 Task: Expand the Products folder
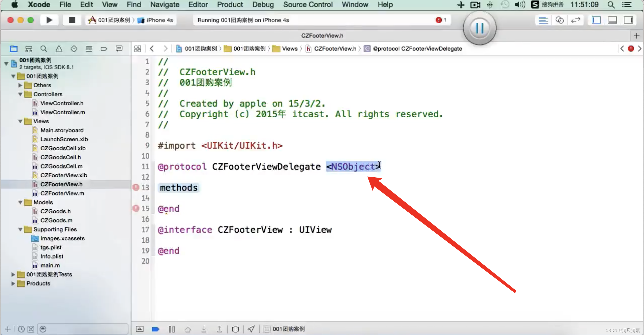tap(13, 284)
